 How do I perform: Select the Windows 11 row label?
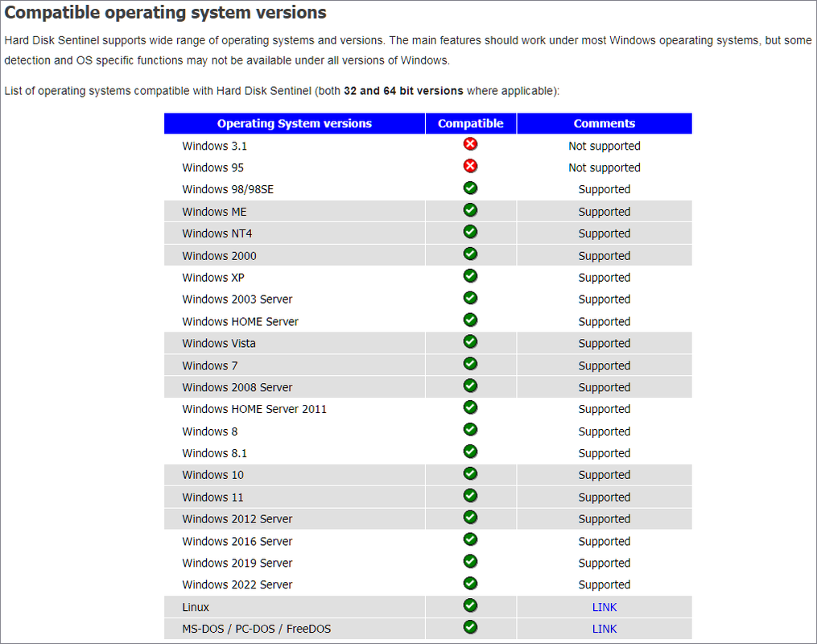[x=213, y=497]
